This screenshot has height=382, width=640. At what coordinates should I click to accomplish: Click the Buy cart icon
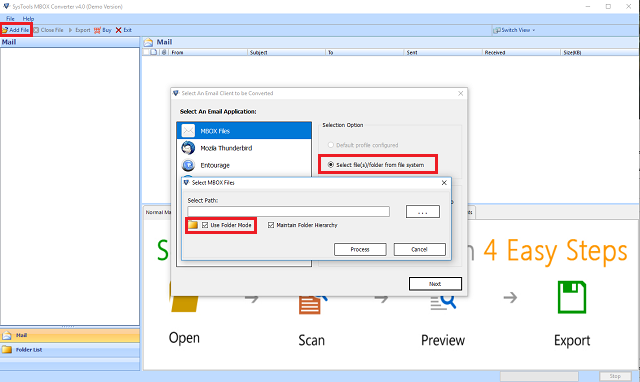(97, 30)
